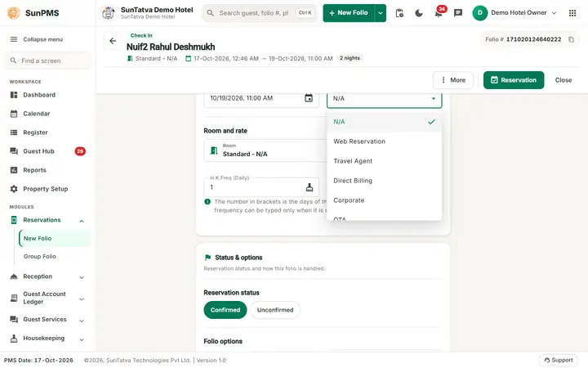This screenshot has height=368, width=588.
Task: Open the departure date calendar picker icon
Action: click(x=309, y=98)
